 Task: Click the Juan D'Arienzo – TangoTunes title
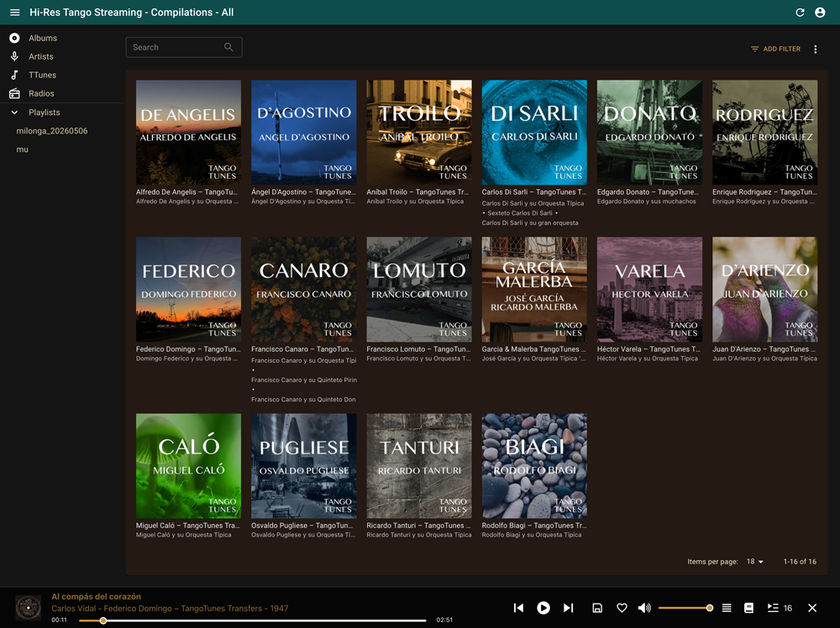coord(764,349)
